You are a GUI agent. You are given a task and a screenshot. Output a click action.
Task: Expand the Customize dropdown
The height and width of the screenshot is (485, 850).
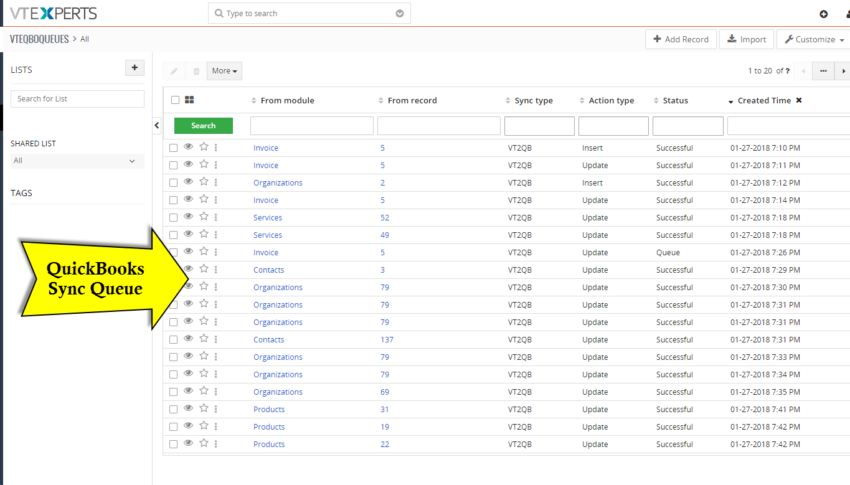[814, 40]
